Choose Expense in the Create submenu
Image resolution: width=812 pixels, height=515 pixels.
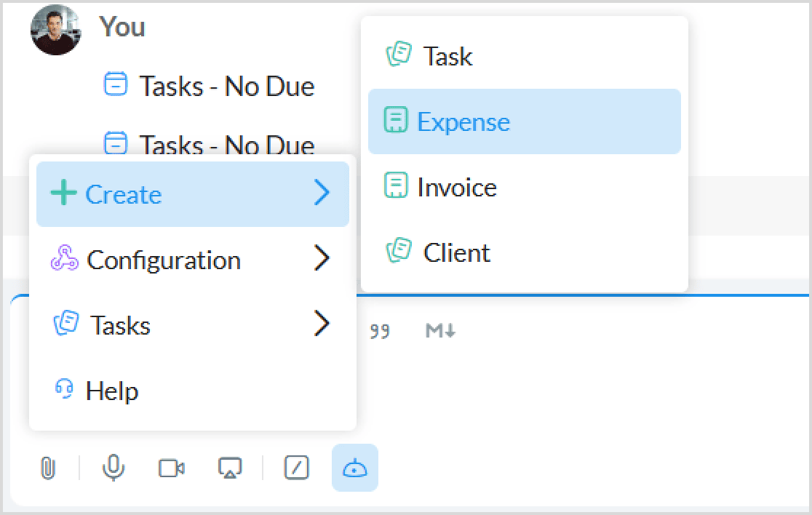463,121
